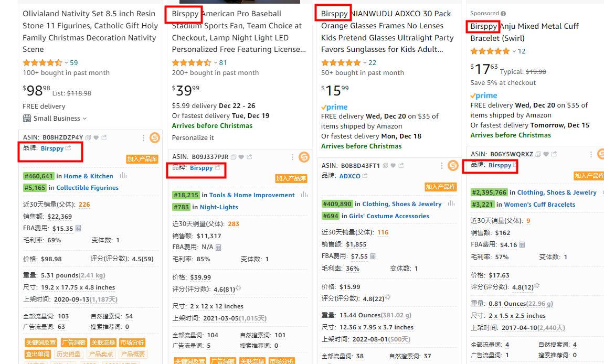Click the bar chart icon next to rank #409,890
Screen dimensions: 604x364
(451, 204)
